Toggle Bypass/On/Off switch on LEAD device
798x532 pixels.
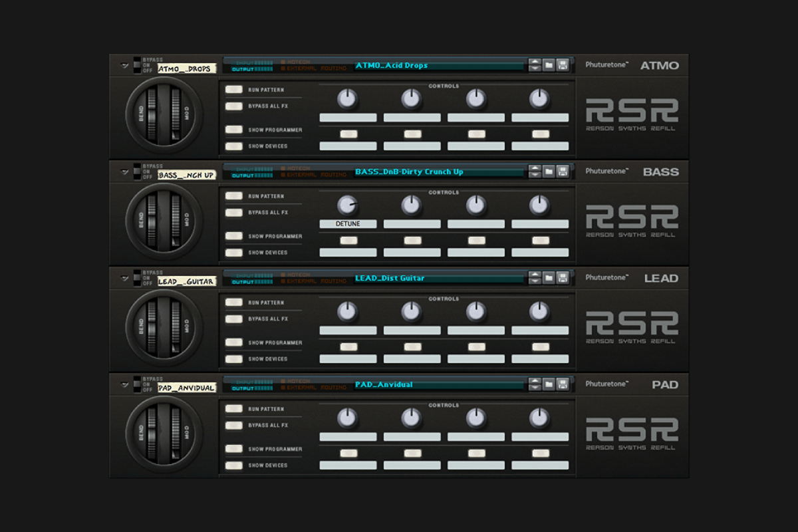(x=137, y=278)
